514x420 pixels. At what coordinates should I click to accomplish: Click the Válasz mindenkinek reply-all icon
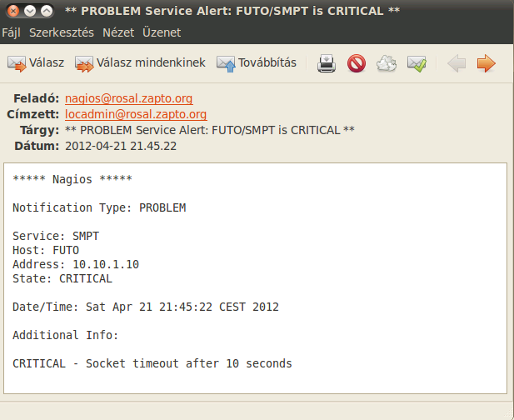click(84, 63)
